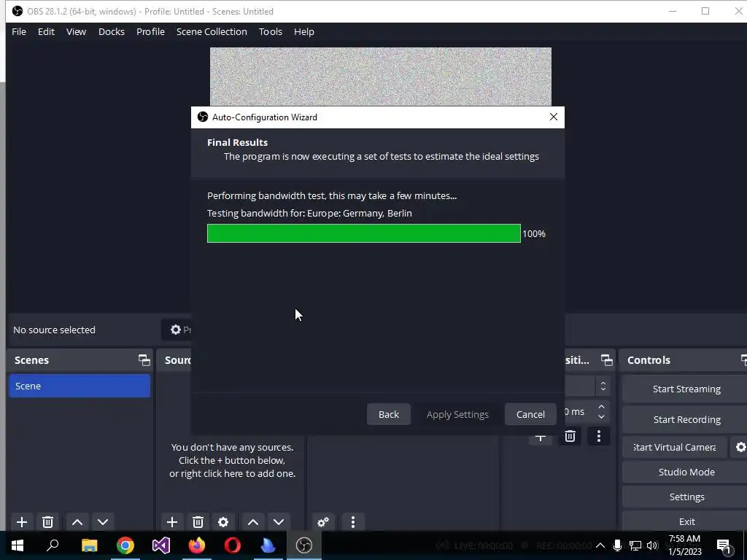Launch Google Chrome from taskbar
This screenshot has width=747, height=560.
[125, 545]
